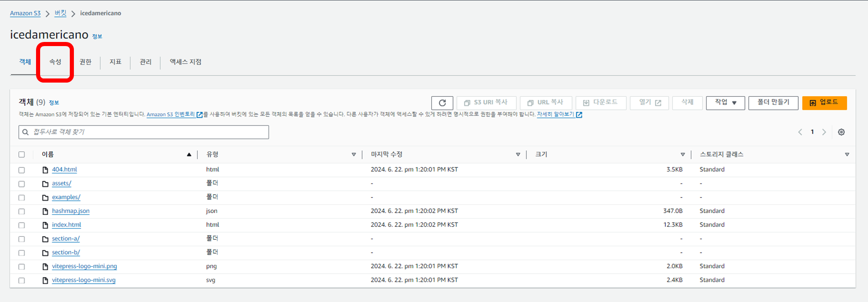Image resolution: width=868 pixels, height=302 pixels.
Task: Sort by 크기 column arrow
Action: 682,155
